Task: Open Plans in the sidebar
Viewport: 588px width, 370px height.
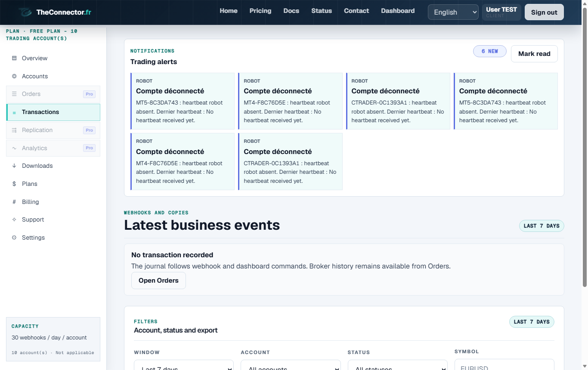Action: [x=53, y=184]
